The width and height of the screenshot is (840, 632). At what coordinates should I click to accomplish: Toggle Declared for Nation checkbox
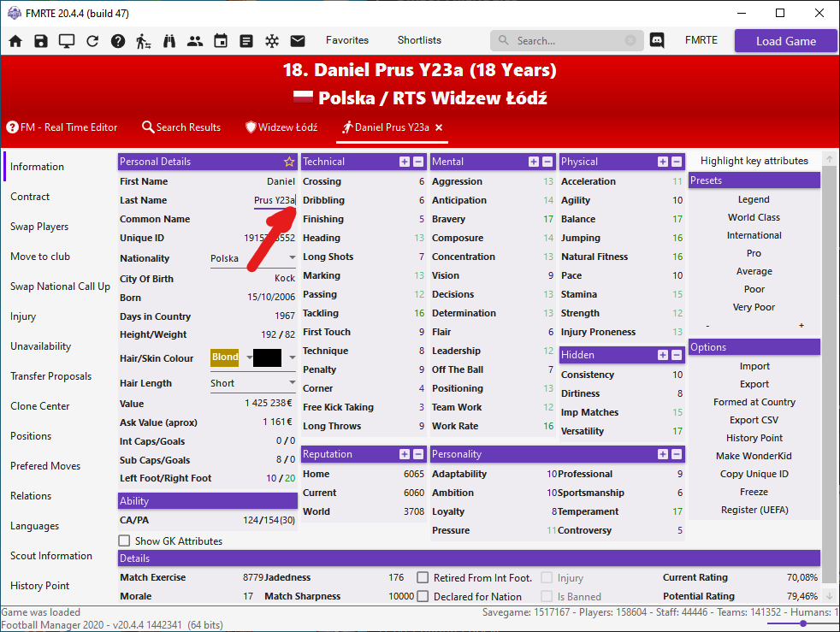pyautogui.click(x=423, y=597)
